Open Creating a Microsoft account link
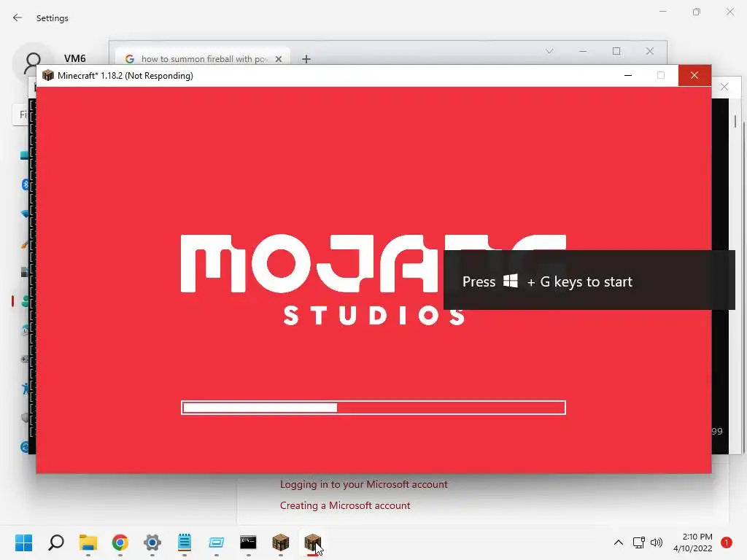Viewport: 747px width, 560px height. click(345, 505)
